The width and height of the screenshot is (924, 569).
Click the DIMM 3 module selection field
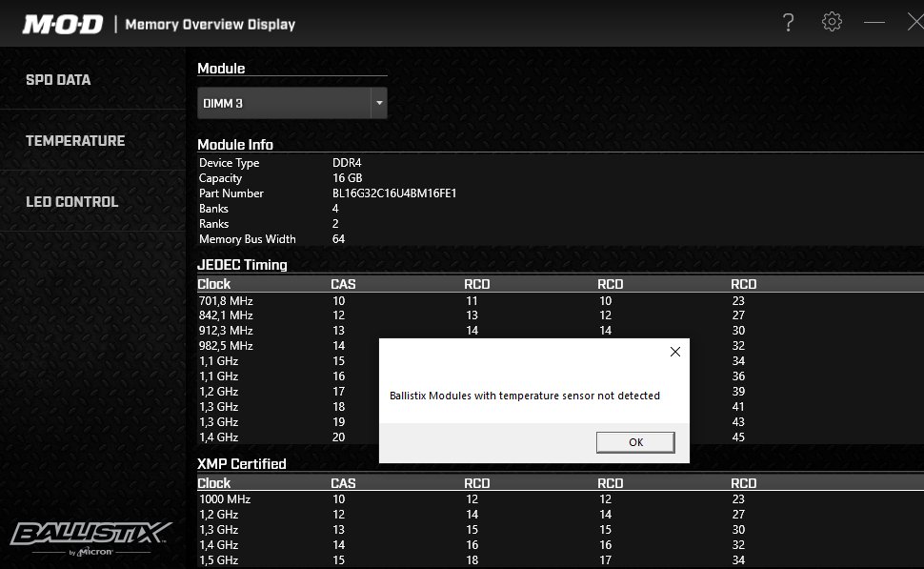[x=283, y=103]
